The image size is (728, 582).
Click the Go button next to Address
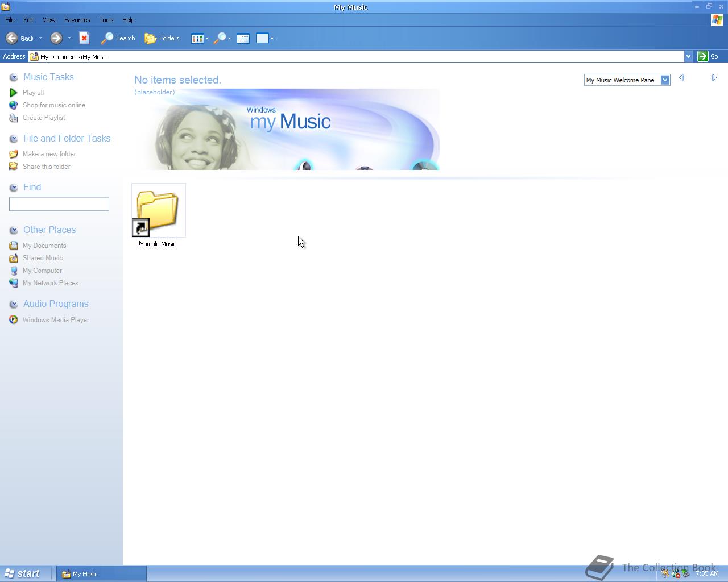coord(708,56)
